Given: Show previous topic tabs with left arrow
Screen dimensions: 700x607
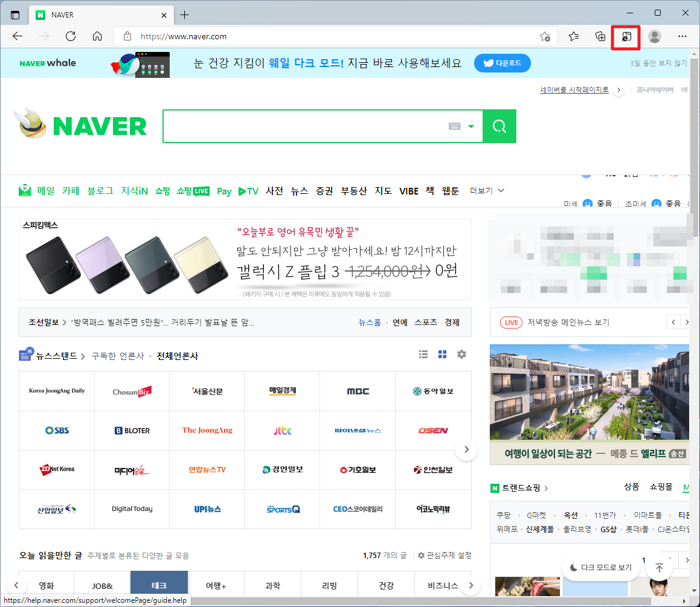Looking at the screenshot, I should [16, 585].
